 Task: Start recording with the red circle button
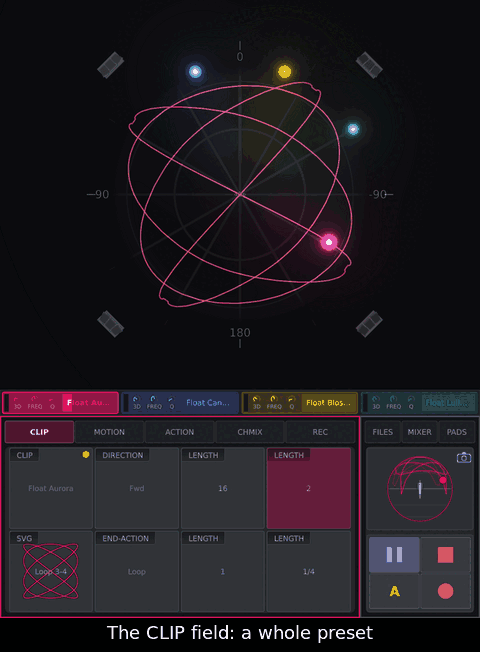click(x=445, y=591)
